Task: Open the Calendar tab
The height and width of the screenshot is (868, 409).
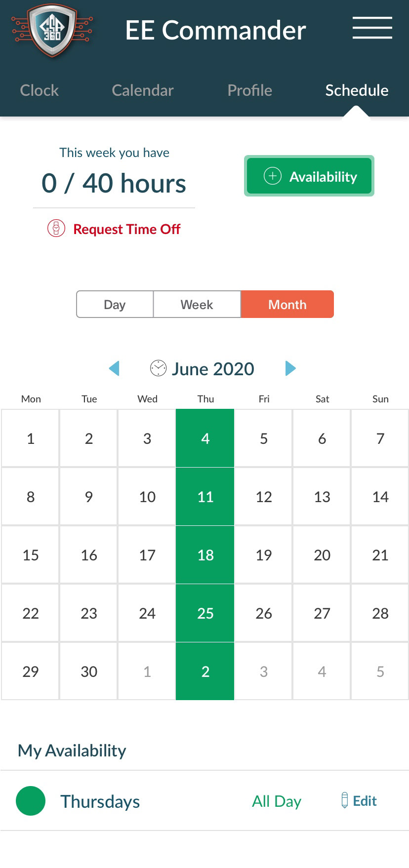Action: (143, 90)
